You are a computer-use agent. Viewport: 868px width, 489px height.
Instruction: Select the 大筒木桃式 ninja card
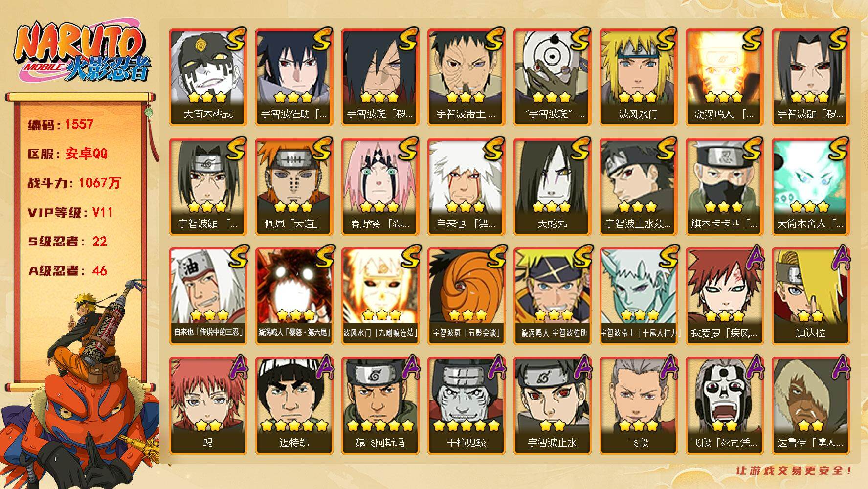tap(208, 77)
